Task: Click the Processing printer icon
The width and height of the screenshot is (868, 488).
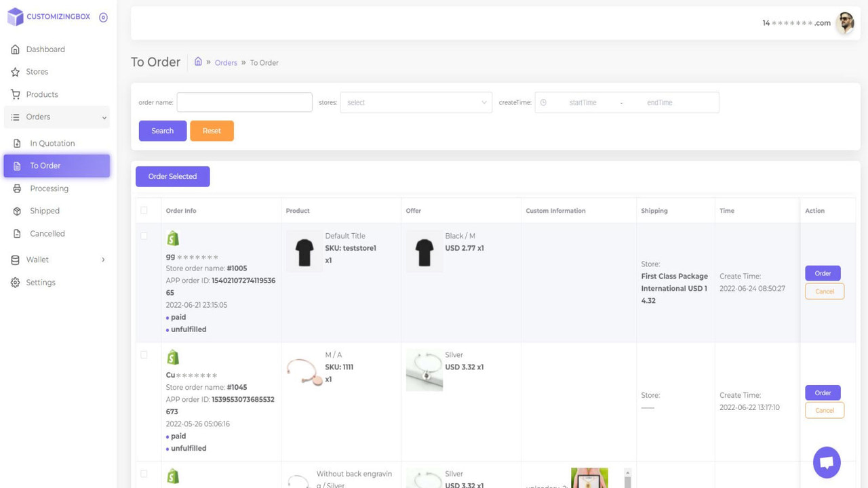Action: coord(16,188)
